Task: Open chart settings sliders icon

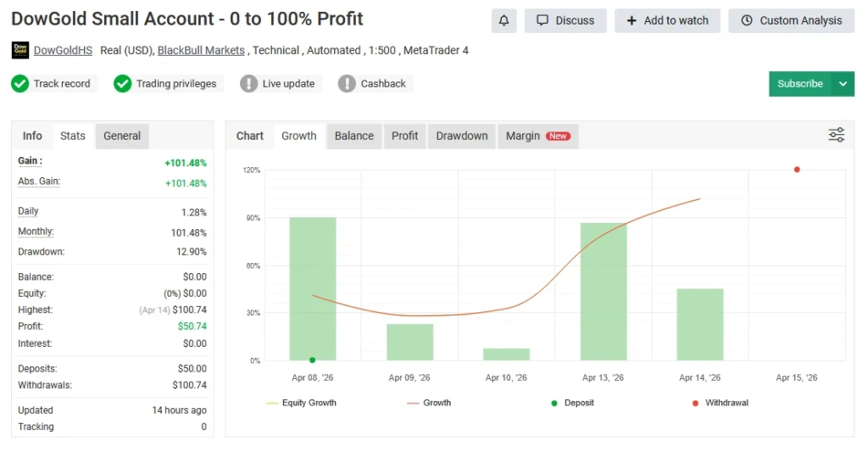Action: (836, 135)
